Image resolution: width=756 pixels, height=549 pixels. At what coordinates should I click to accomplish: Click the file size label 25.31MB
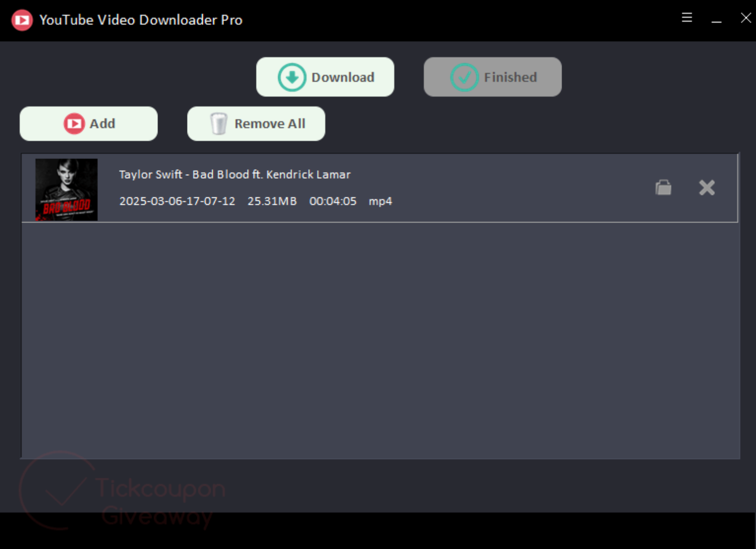272,201
